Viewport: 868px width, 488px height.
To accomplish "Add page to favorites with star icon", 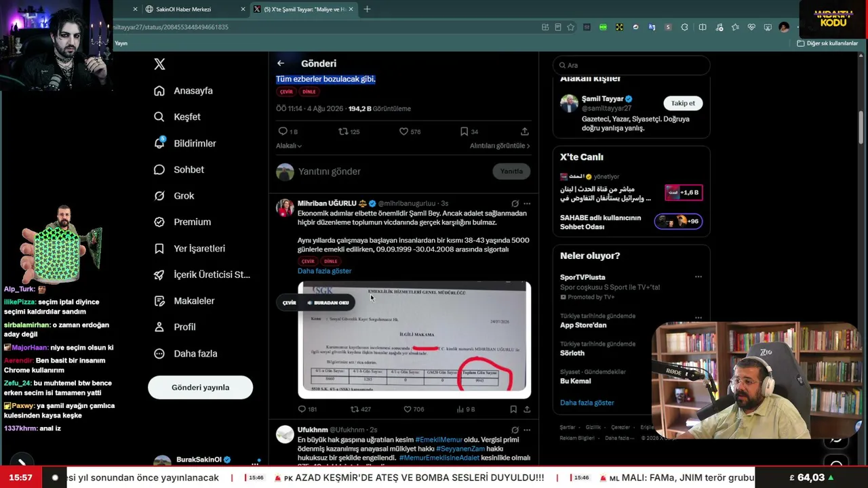I will click(571, 27).
